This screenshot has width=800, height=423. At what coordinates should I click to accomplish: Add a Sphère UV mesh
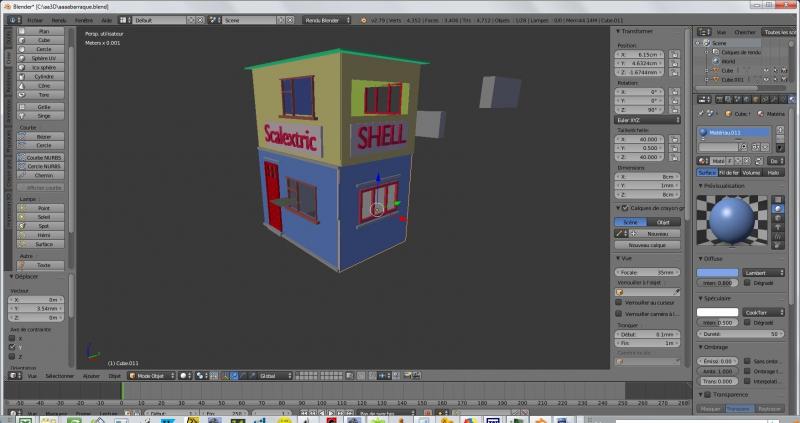[43, 57]
